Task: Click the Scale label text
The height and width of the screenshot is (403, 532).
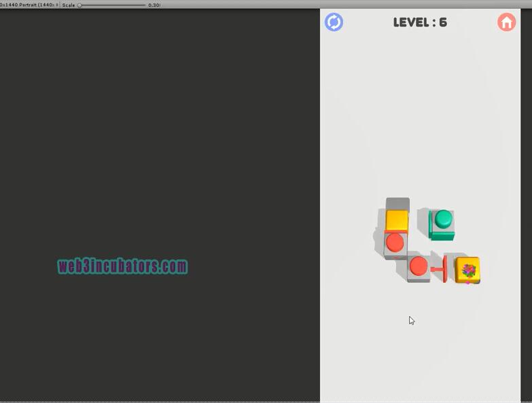Action: (x=68, y=5)
